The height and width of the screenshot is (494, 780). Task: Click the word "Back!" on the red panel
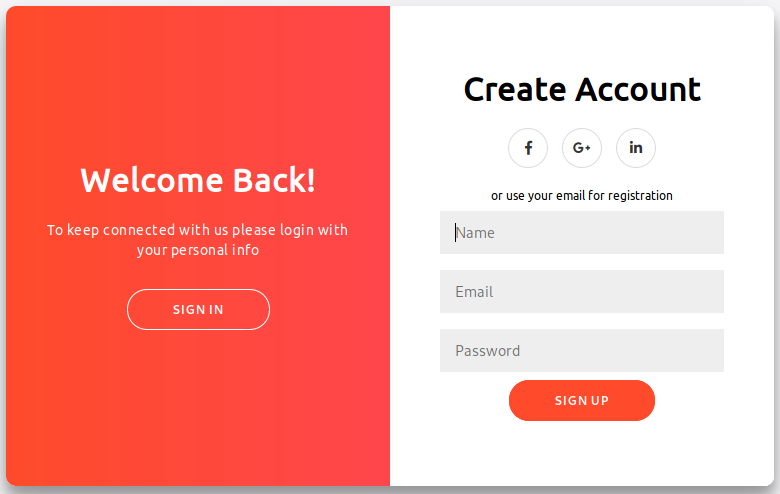(x=274, y=180)
